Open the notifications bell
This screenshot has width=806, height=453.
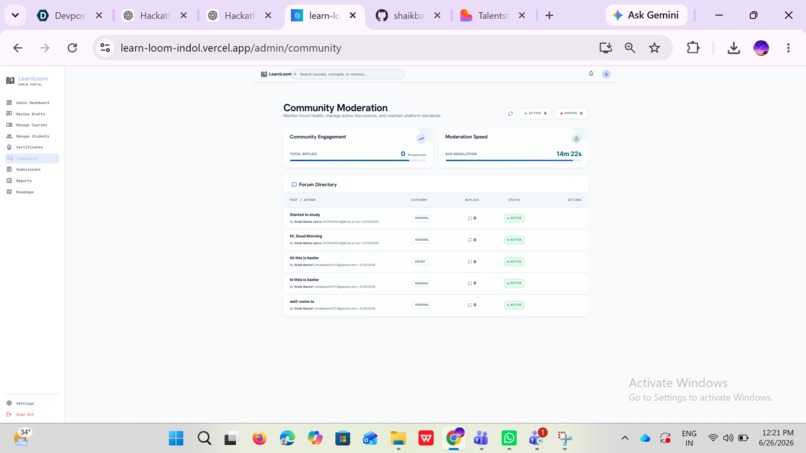[x=591, y=74]
